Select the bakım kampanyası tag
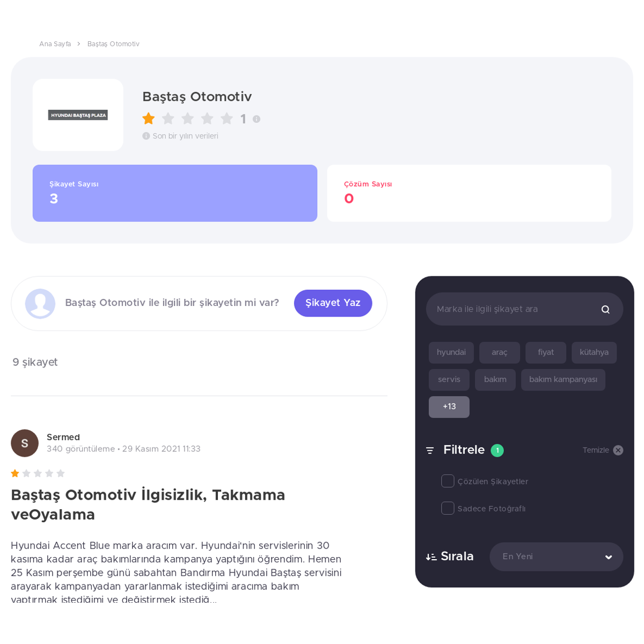The width and height of the screenshot is (644, 644). coord(563,379)
